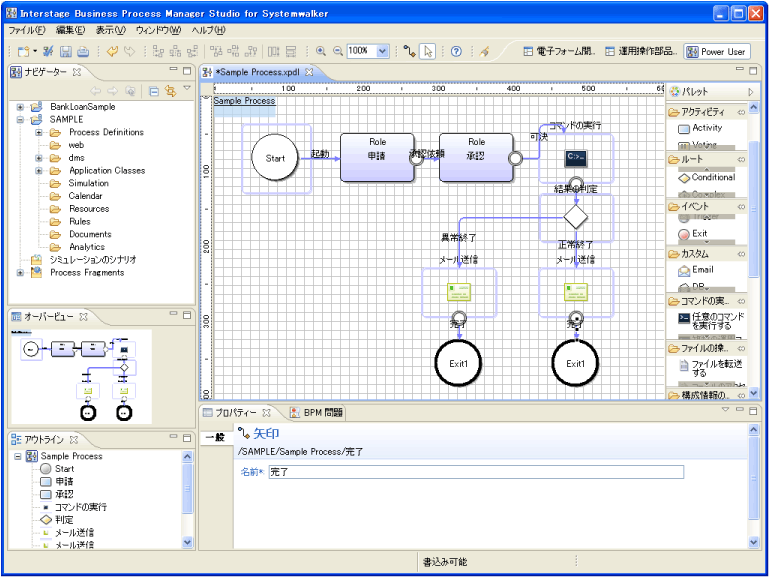
Task: Click the diamond decision node on canvas
Action: tap(576, 216)
